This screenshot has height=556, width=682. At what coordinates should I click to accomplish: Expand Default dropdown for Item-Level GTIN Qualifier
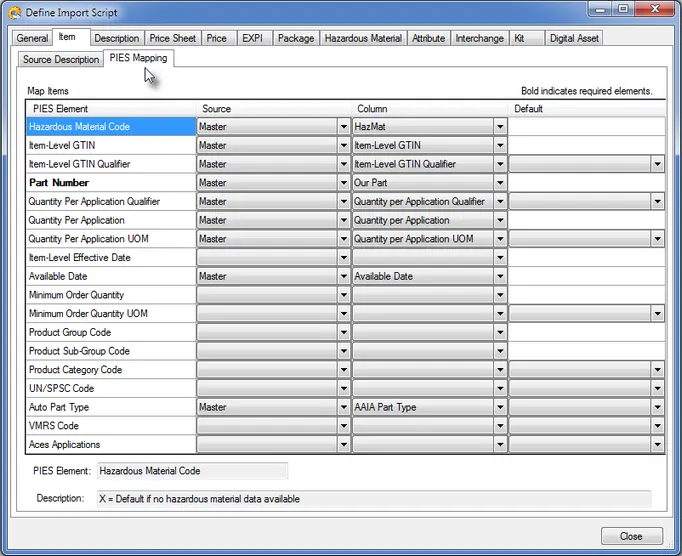657,164
